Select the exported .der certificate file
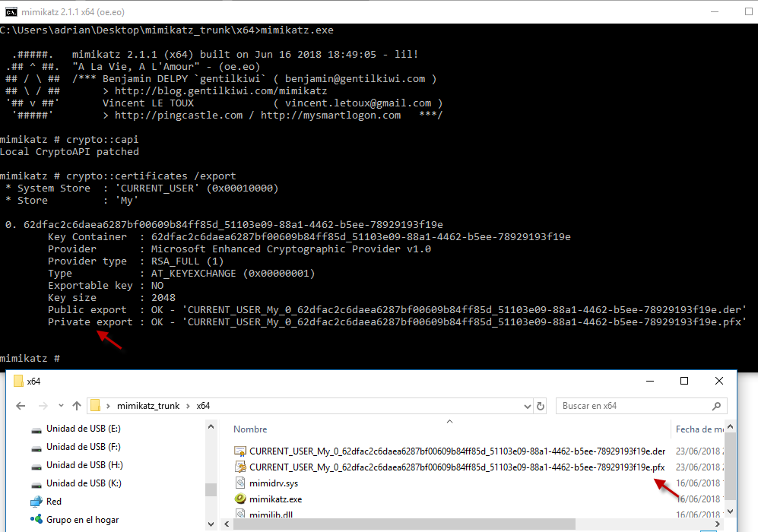This screenshot has width=758, height=532. (458, 451)
